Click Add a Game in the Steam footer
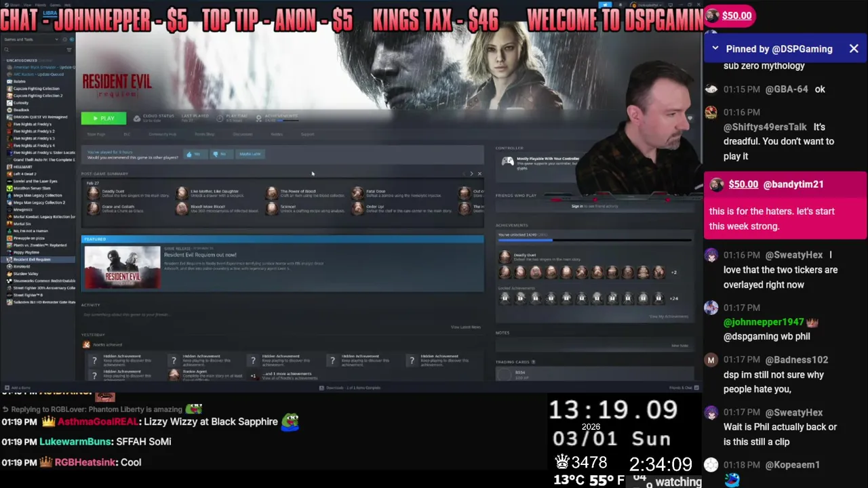This screenshot has width=868, height=488. [18, 388]
